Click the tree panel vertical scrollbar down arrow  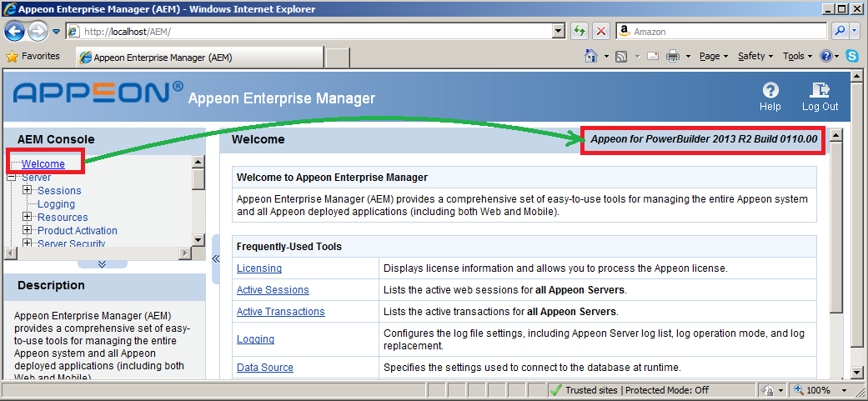pos(198,239)
